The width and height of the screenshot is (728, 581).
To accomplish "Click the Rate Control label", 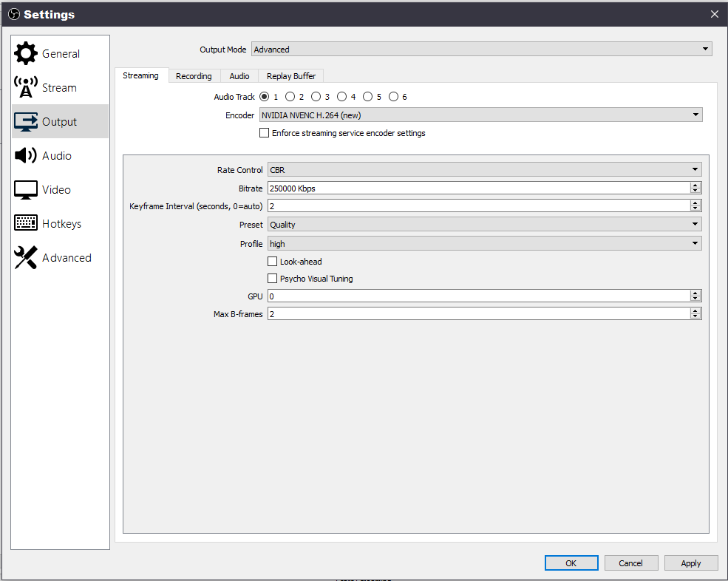I will coord(239,170).
